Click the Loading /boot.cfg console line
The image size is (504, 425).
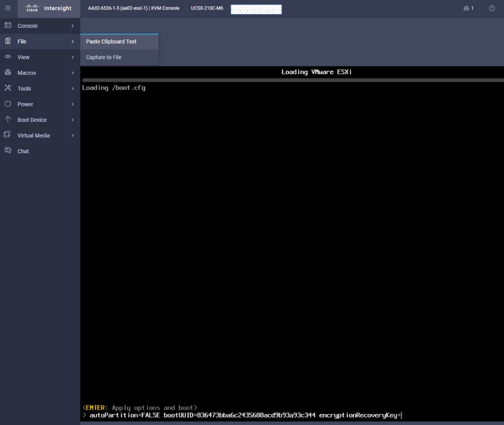tap(114, 88)
